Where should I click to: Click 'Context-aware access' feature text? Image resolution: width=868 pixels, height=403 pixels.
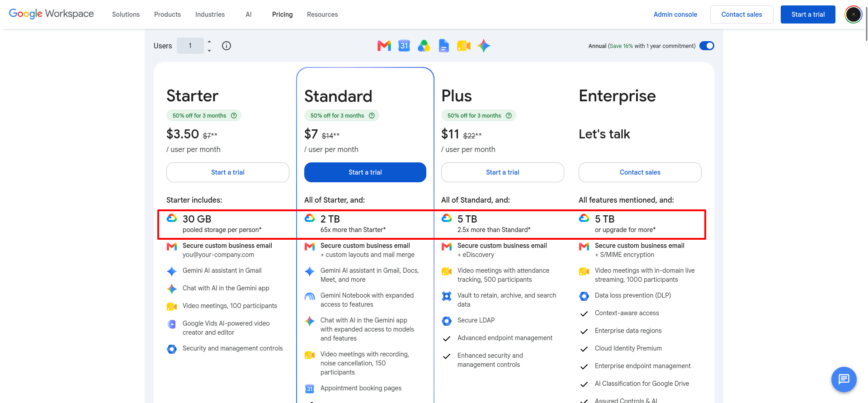[x=627, y=313]
